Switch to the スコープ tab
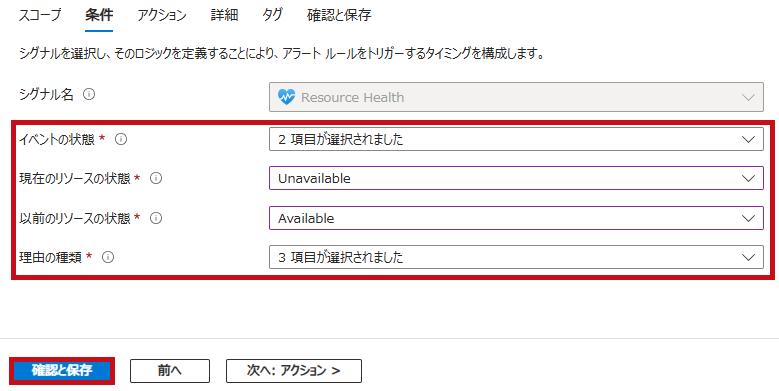 click(40, 15)
